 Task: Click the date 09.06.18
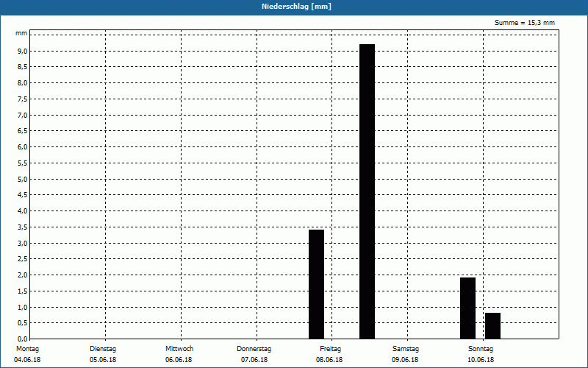[405, 359]
